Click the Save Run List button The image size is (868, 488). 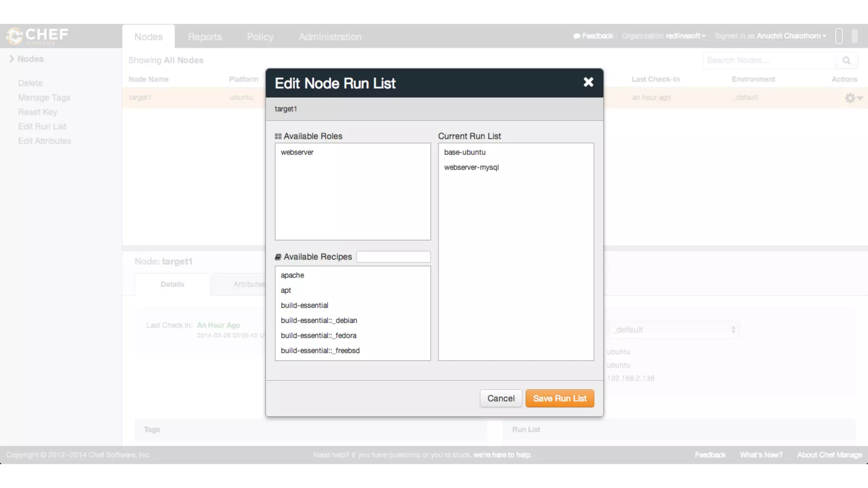(559, 399)
